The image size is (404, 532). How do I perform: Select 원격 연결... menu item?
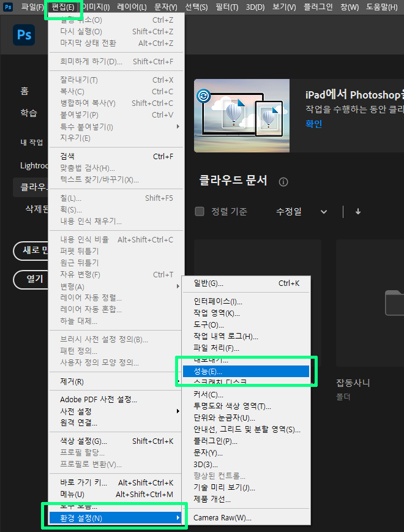(116, 423)
